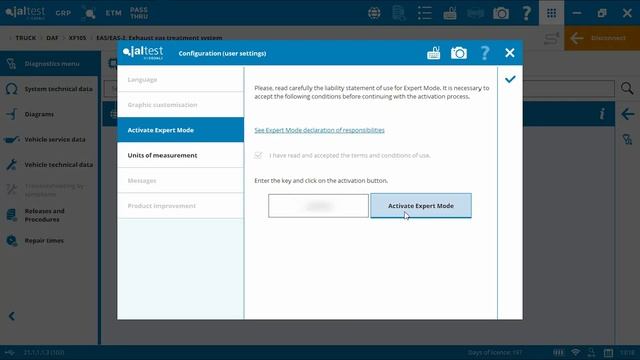
Task: Open the Messages settings tab
Action: [x=180, y=180]
